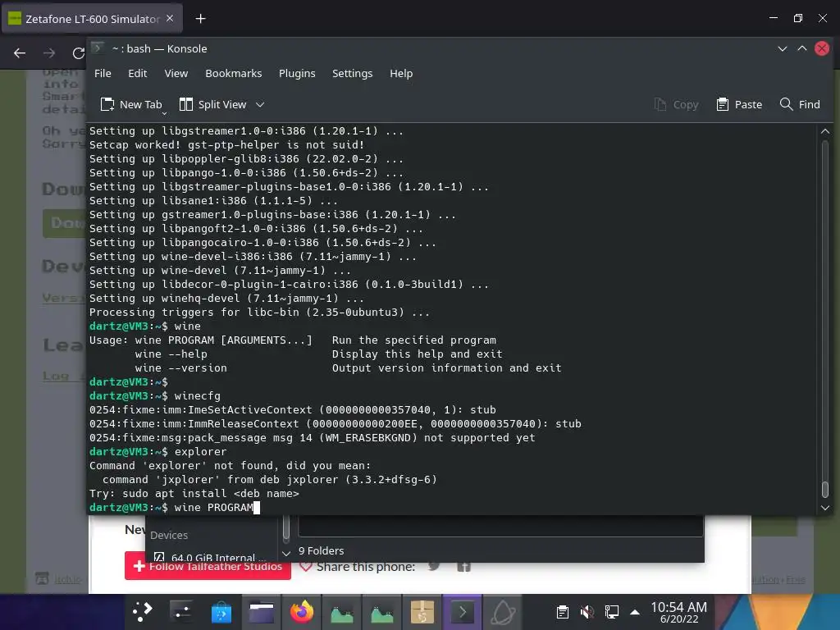Click the 'ImeSetActiveContext' fixme line
This screenshot has height=630, width=840.
pyautogui.click(x=293, y=410)
